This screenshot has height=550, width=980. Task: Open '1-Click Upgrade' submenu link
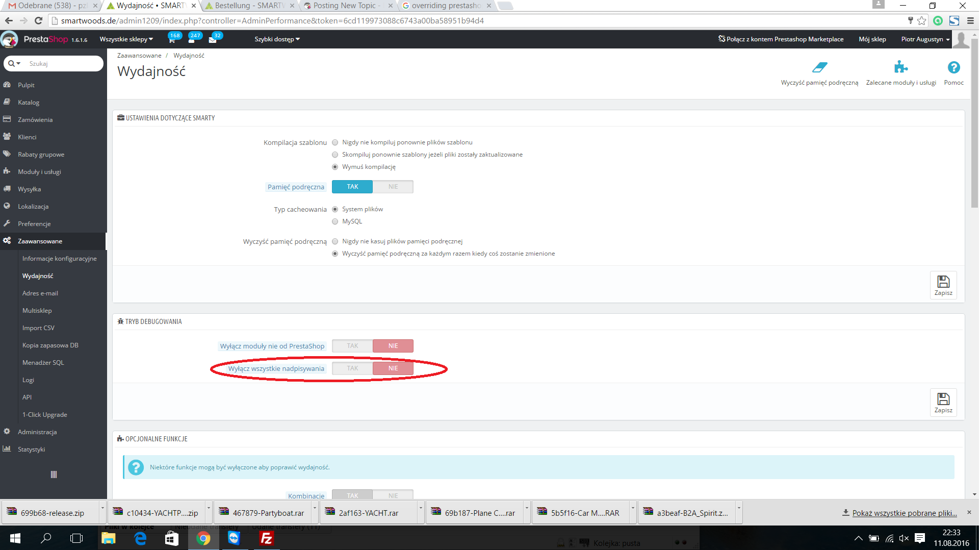coord(45,415)
